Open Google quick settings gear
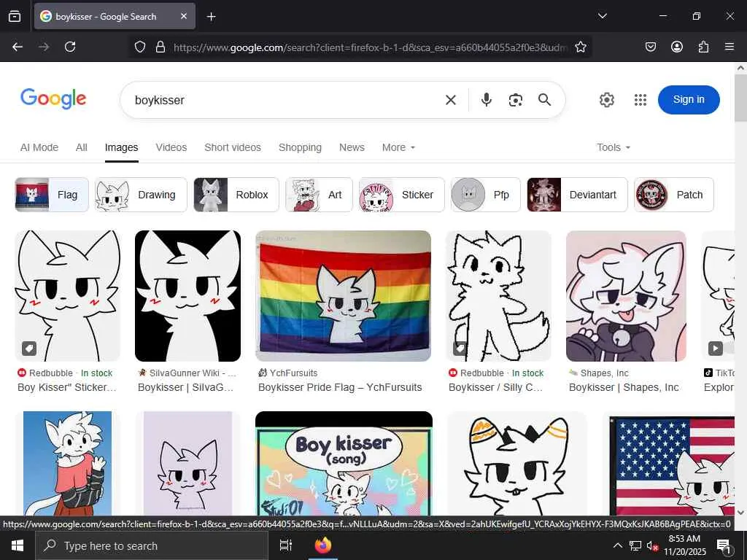This screenshot has height=560, width=747. [x=606, y=100]
